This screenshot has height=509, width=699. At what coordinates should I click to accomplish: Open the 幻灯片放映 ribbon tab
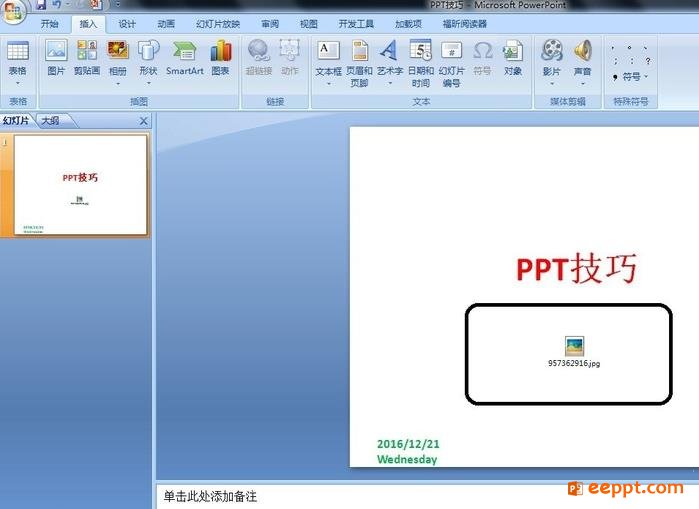click(x=218, y=24)
